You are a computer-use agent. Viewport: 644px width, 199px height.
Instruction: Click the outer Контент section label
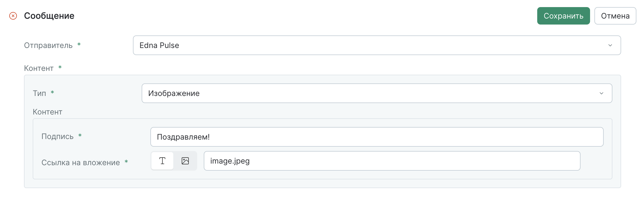pyautogui.click(x=39, y=68)
